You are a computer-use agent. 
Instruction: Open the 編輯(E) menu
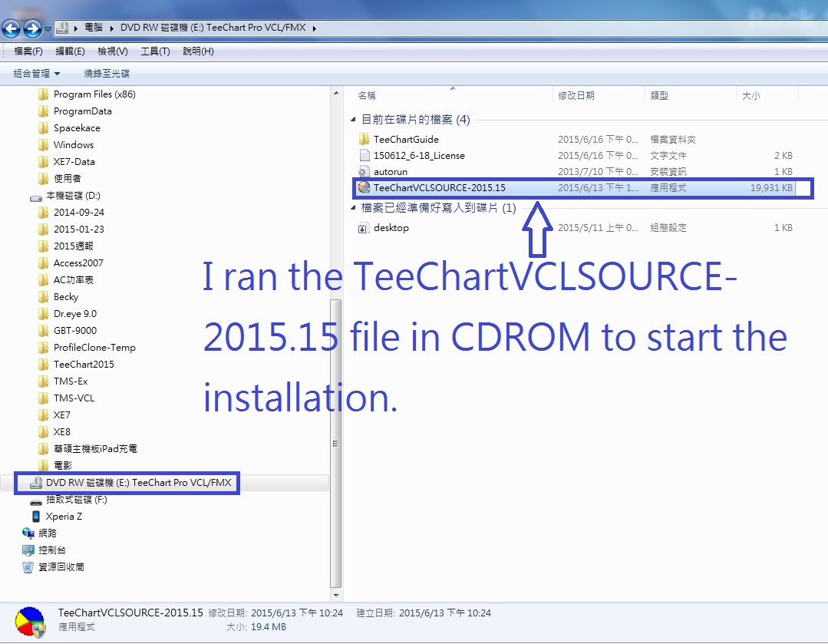click(x=71, y=51)
